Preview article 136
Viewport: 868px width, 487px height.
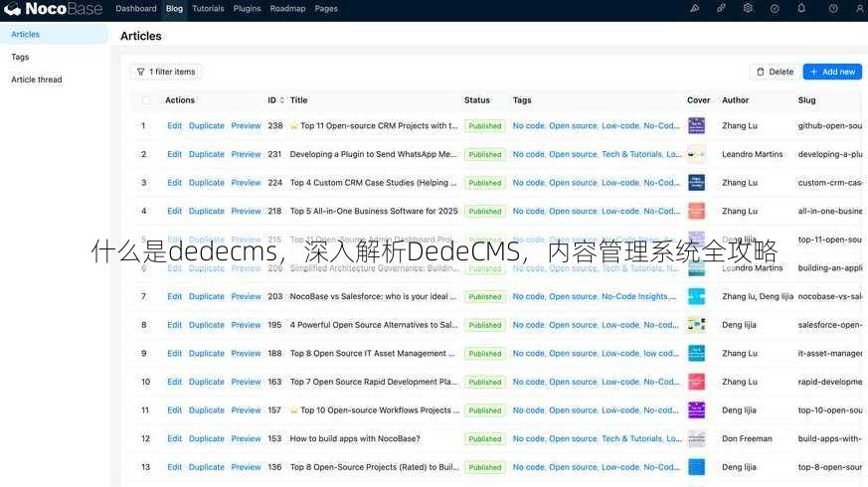pyautogui.click(x=246, y=467)
